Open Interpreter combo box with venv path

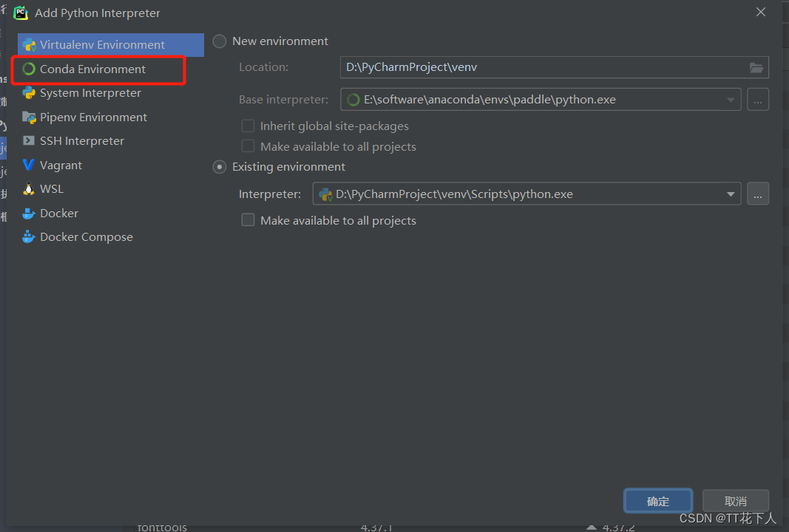point(526,194)
